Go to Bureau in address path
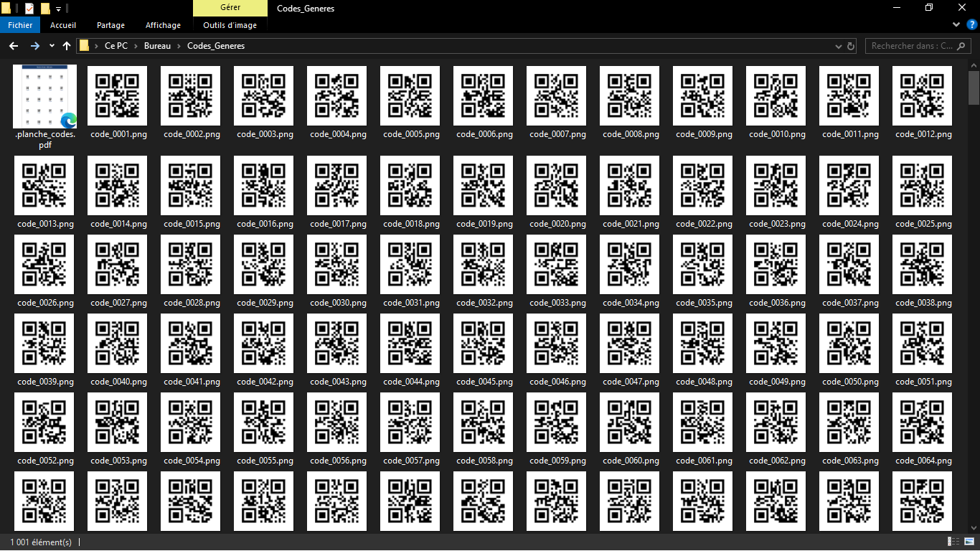Image resolution: width=980 pixels, height=551 pixels. point(157,46)
